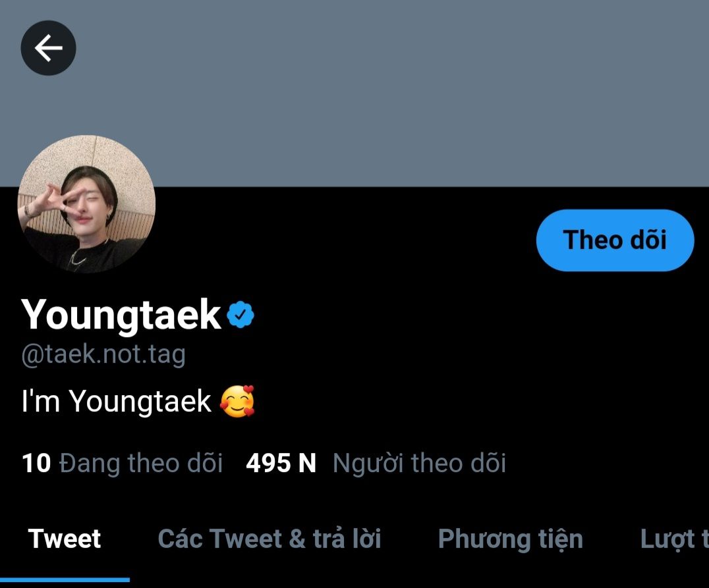Switch to Các Tweet & trả lời tab

[269, 539]
